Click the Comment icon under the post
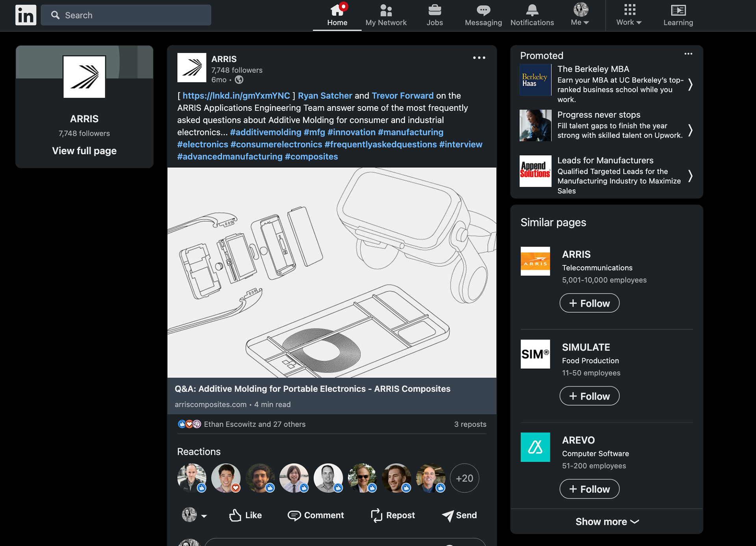Image resolution: width=756 pixels, height=546 pixels. pos(315,515)
